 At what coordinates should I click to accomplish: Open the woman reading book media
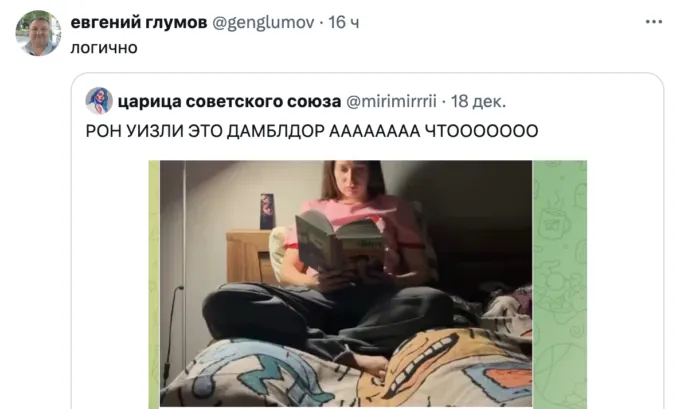[346, 283]
